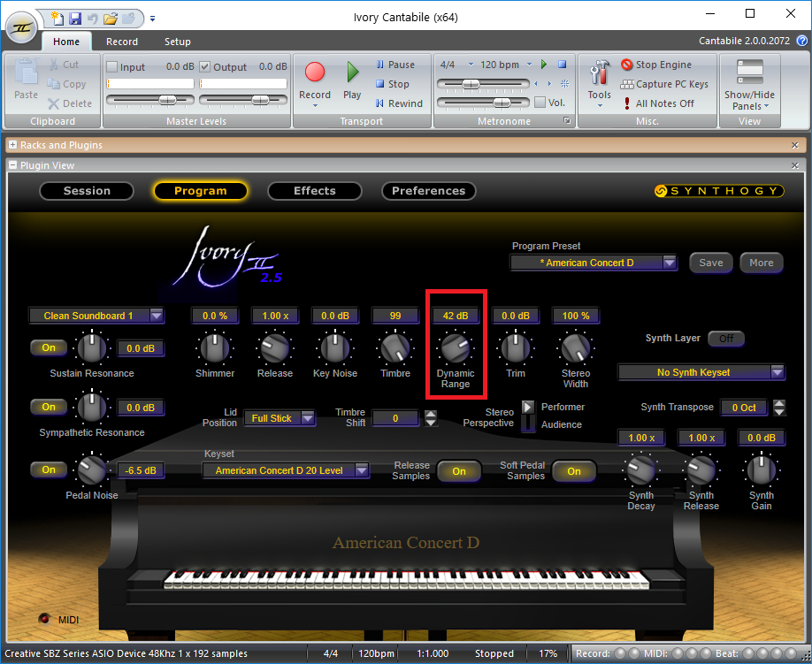
Task: Click Stop in the Transport group
Action: tap(393, 84)
